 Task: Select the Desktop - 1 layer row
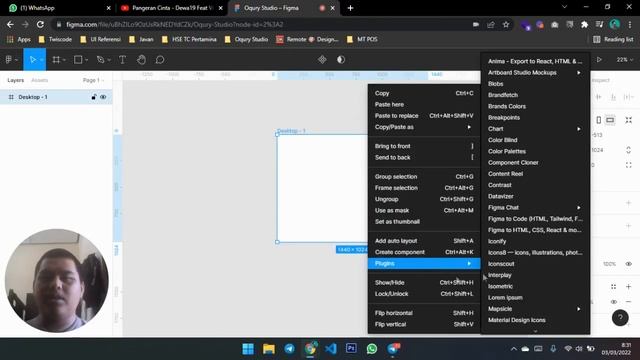tap(56, 97)
